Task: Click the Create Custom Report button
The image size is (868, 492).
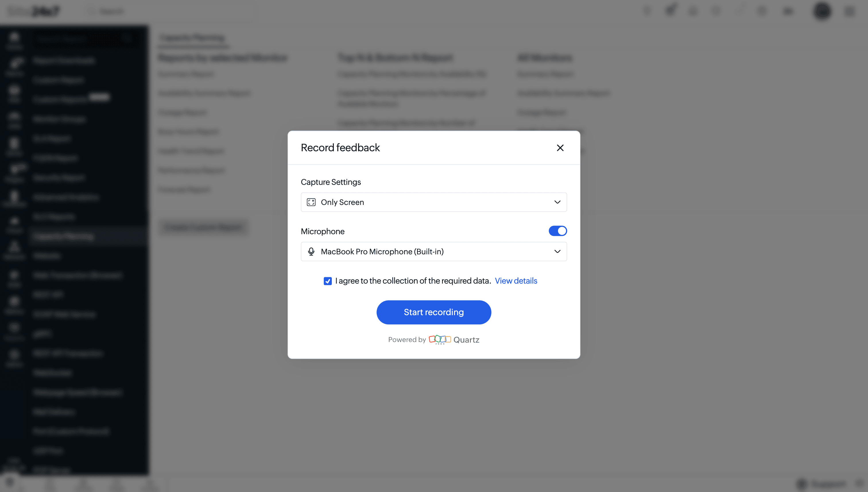Action: (x=204, y=227)
